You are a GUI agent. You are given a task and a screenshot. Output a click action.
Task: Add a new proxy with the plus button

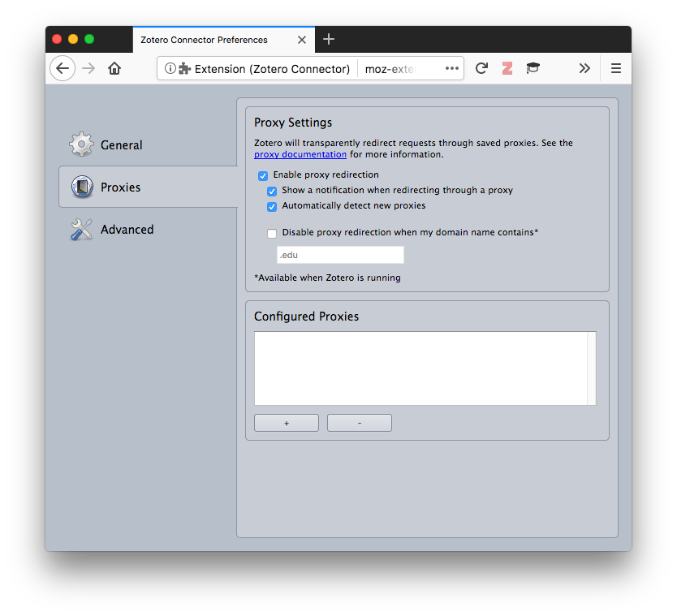(287, 423)
